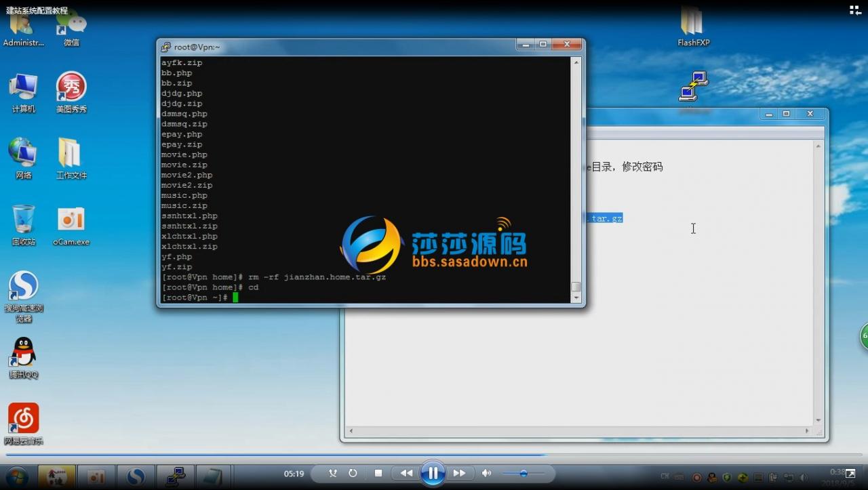Click the ssnhtxl.php entry in terminal
Image resolution: width=868 pixels, height=490 pixels.
(189, 216)
